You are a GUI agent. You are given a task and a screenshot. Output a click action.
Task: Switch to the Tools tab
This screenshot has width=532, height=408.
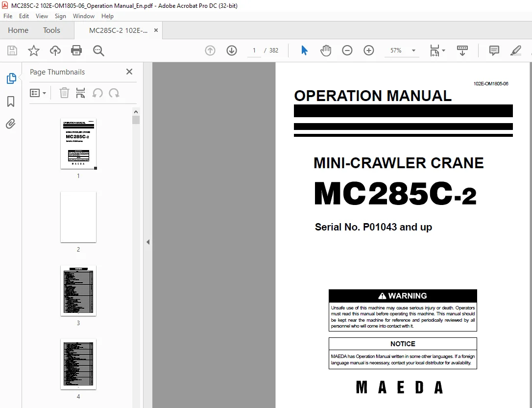coord(51,30)
